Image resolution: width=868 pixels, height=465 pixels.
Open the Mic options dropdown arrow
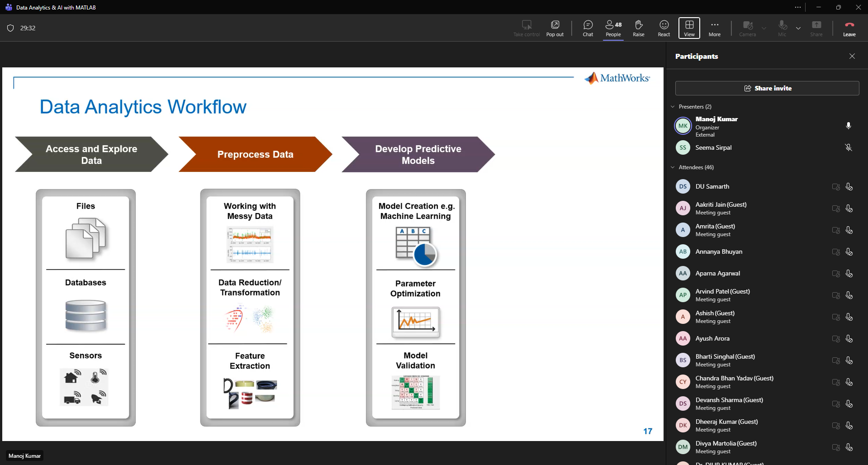point(798,28)
